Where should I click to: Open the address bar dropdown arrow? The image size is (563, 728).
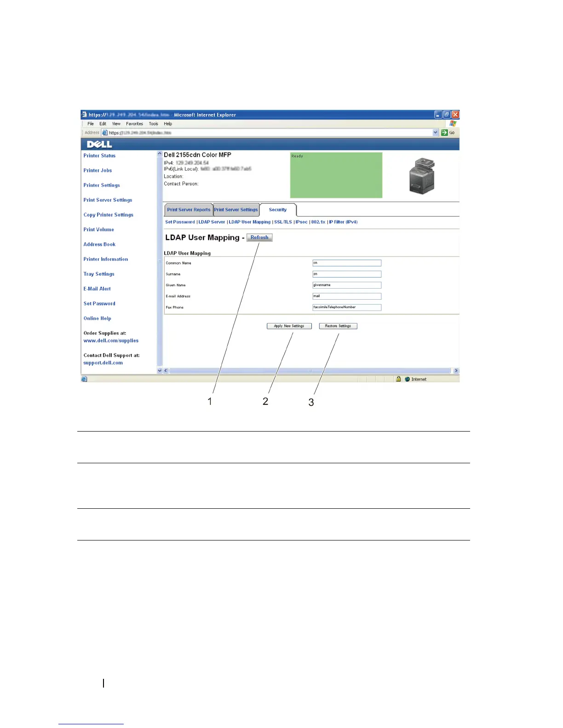click(436, 132)
